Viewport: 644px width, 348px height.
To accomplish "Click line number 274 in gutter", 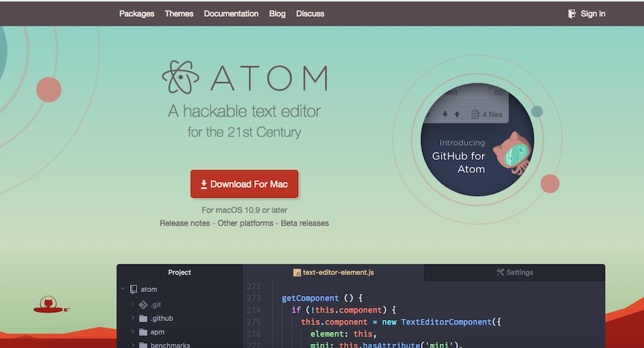I will pyautogui.click(x=253, y=310).
